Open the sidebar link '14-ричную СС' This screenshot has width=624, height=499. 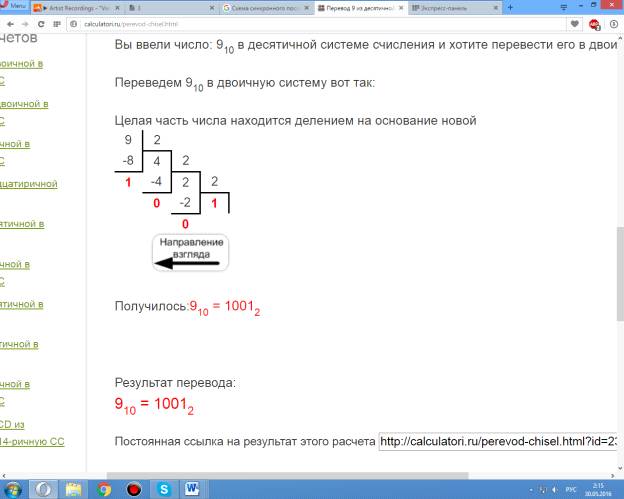pos(32,441)
